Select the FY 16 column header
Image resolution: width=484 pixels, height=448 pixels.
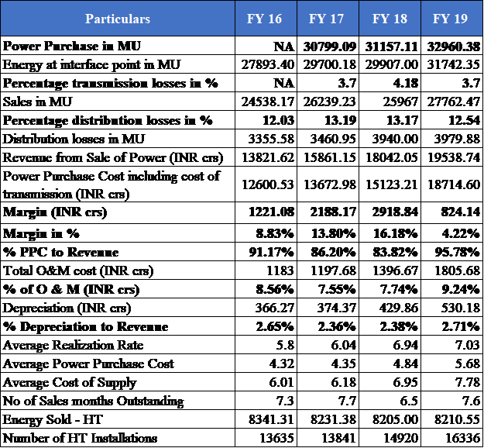point(266,19)
